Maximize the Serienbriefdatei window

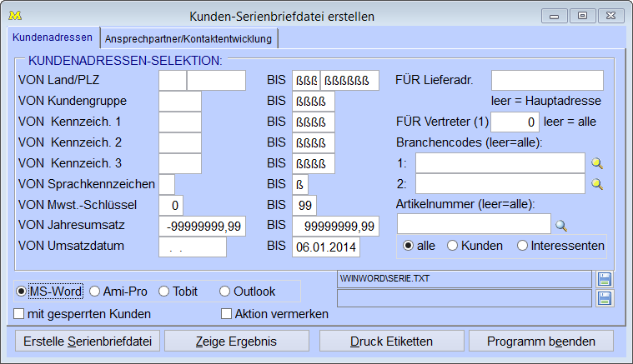click(582, 16)
